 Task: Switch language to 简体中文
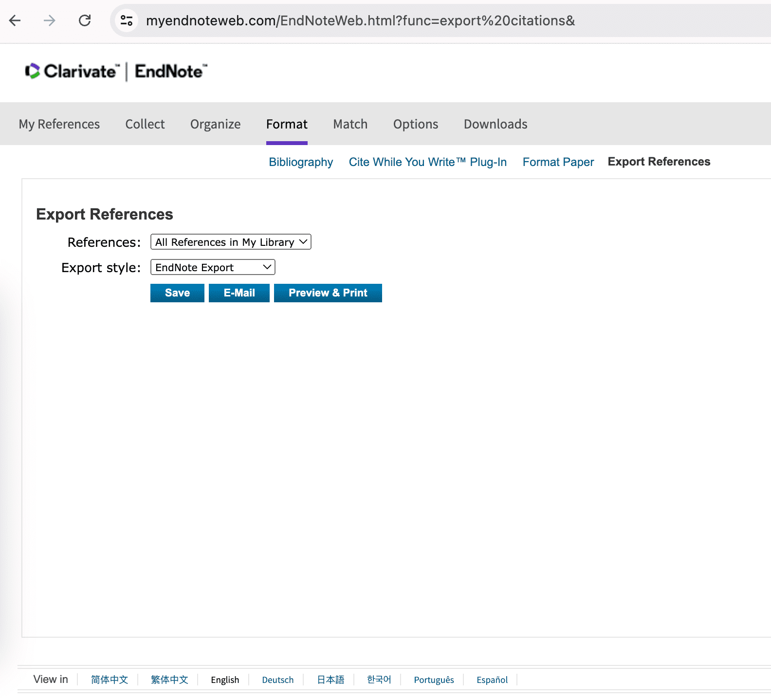[110, 680]
